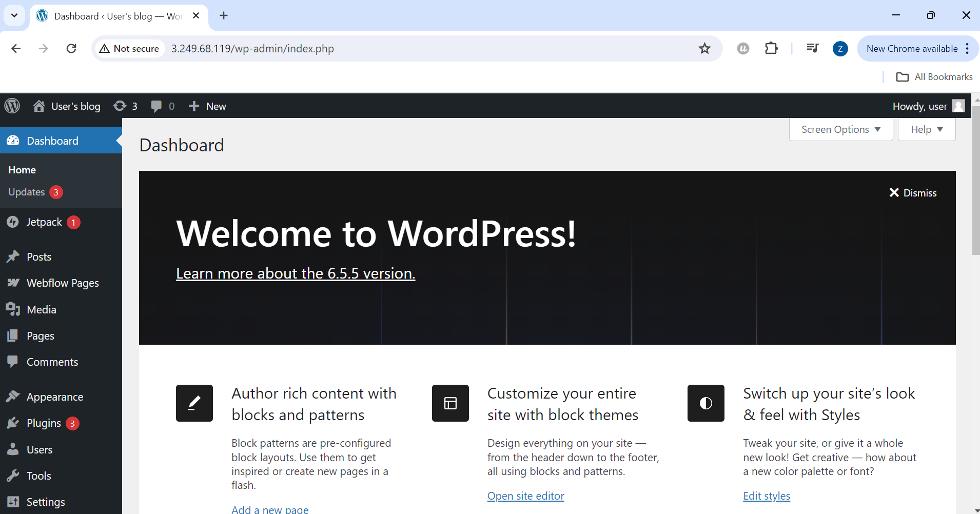Open Plugins via the plug icon
The height and width of the screenshot is (514, 980).
point(13,423)
